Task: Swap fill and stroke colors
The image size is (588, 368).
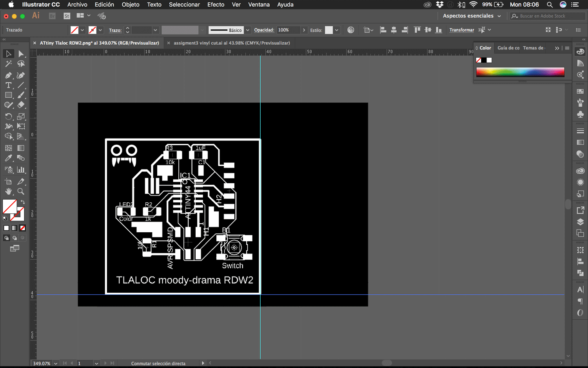Action: [x=23, y=202]
